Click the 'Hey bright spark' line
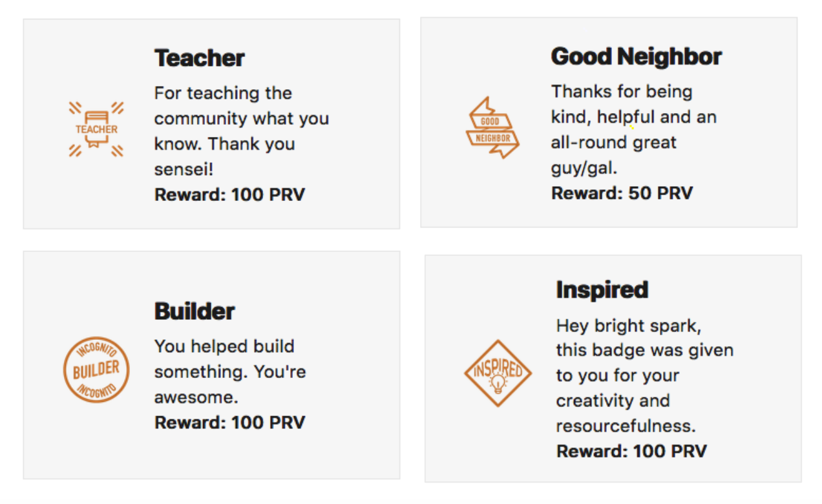 click(628, 325)
